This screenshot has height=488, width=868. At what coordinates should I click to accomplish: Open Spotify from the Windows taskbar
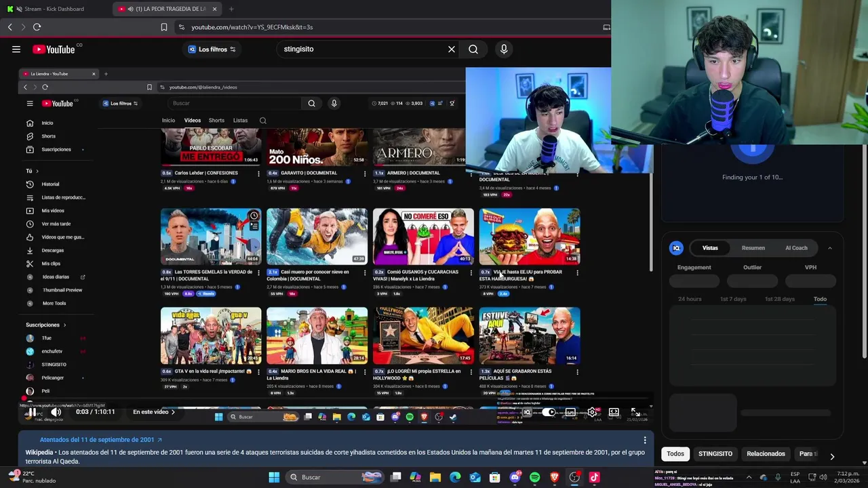(535, 477)
